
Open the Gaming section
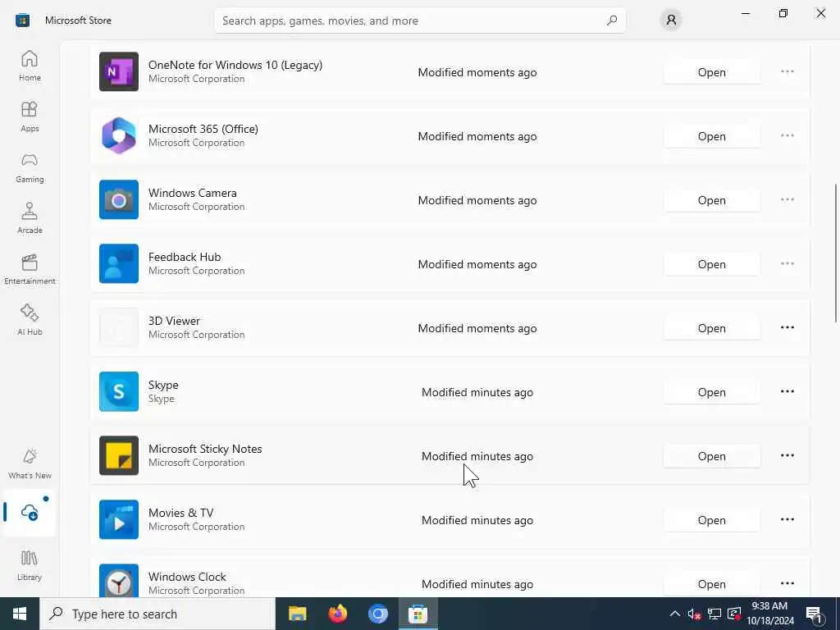(30, 168)
